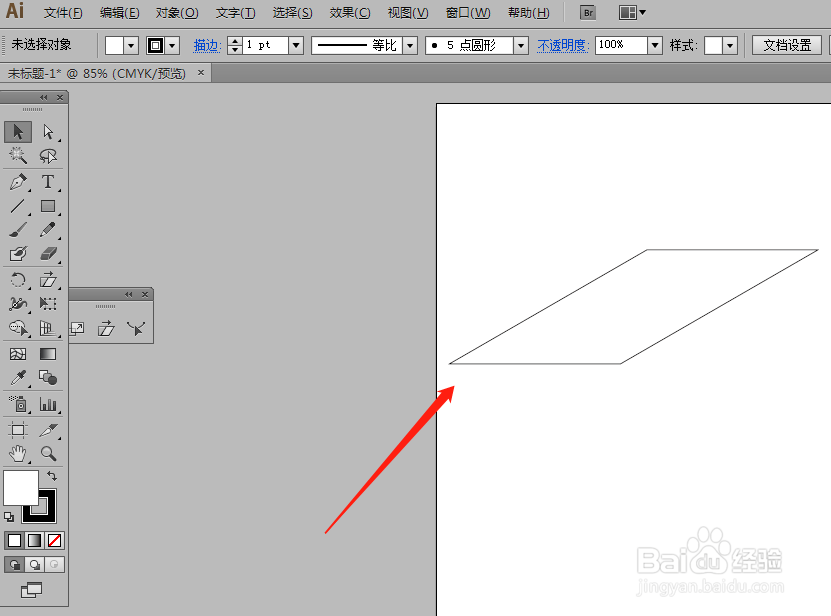Open the 编辑(E) menu
831x616 pixels.
119,13
